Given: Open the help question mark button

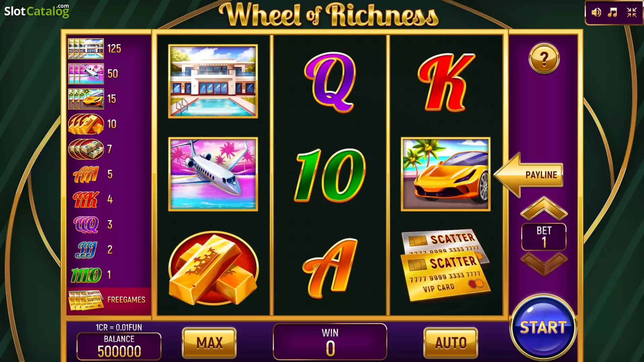Looking at the screenshot, I should coord(544,59).
